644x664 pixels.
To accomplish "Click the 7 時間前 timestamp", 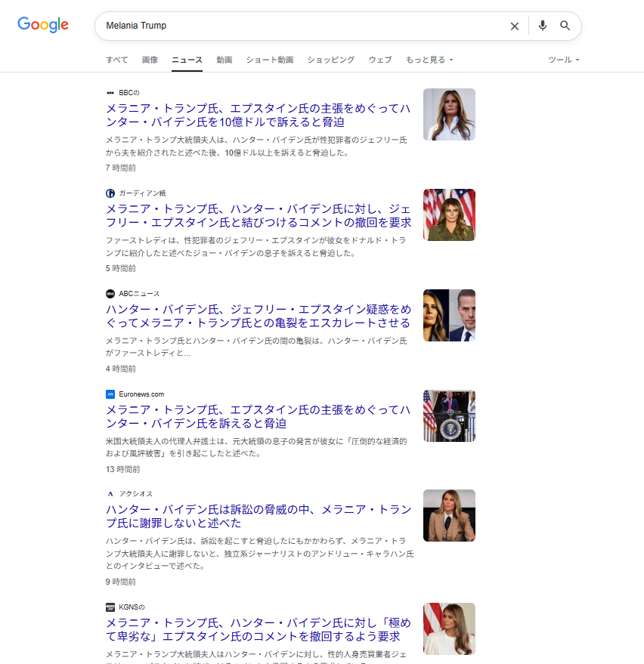I will (x=121, y=168).
